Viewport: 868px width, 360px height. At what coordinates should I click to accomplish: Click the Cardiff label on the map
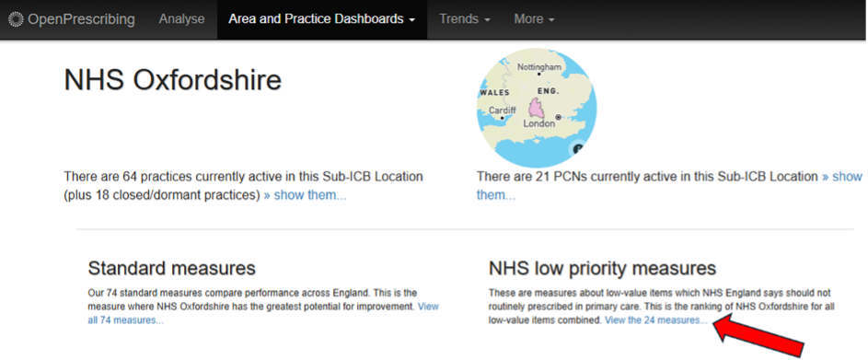(x=502, y=110)
